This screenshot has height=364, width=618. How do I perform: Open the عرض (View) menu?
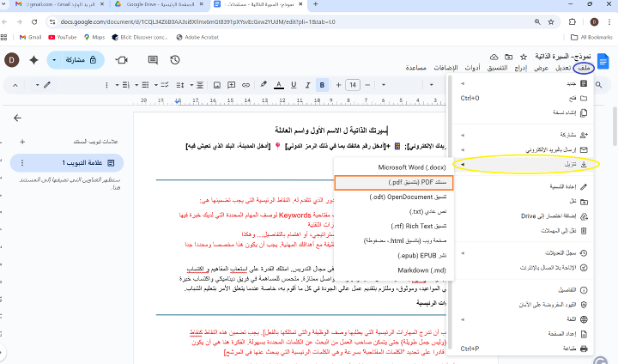[x=541, y=68]
